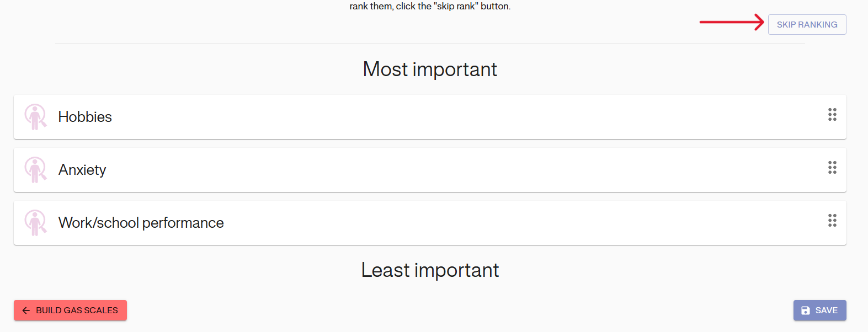The image size is (868, 332).
Task: Click the Most important heading
Action: [430, 69]
